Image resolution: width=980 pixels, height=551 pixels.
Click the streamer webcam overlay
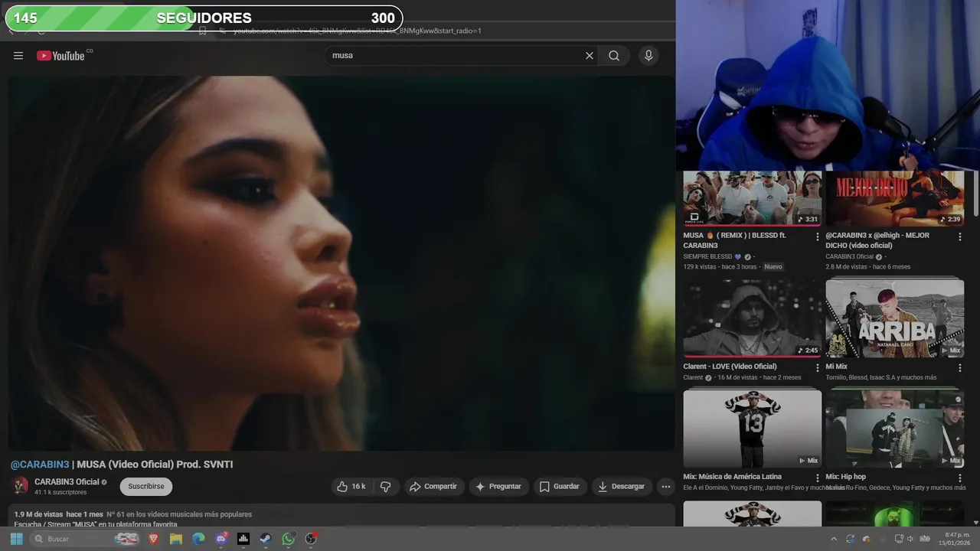(828, 85)
